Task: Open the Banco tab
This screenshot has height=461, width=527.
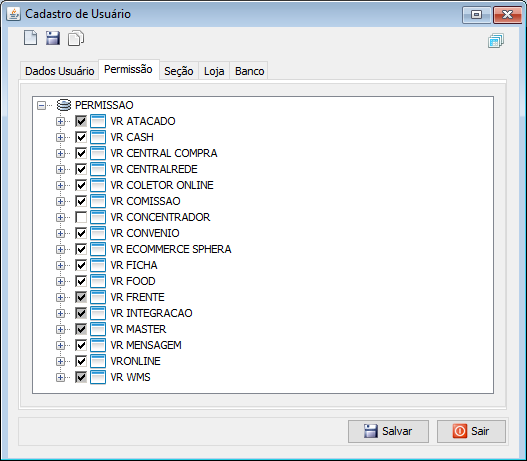Action: coord(249,71)
